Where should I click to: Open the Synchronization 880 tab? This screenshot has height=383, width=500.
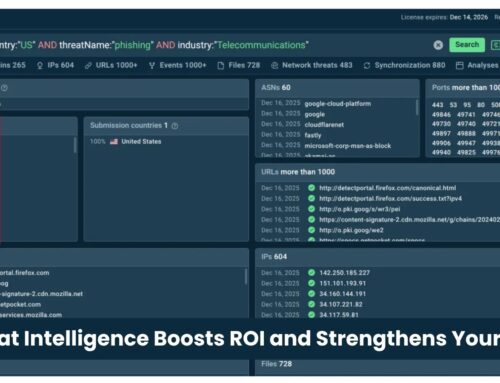click(404, 65)
